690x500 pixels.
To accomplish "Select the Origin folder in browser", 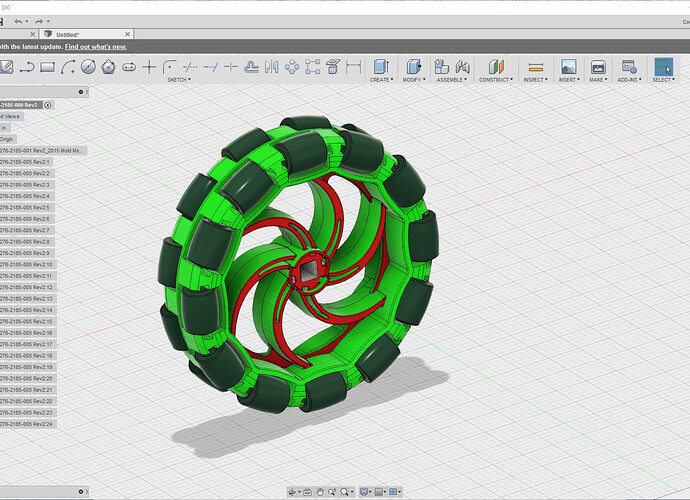I will [7, 139].
